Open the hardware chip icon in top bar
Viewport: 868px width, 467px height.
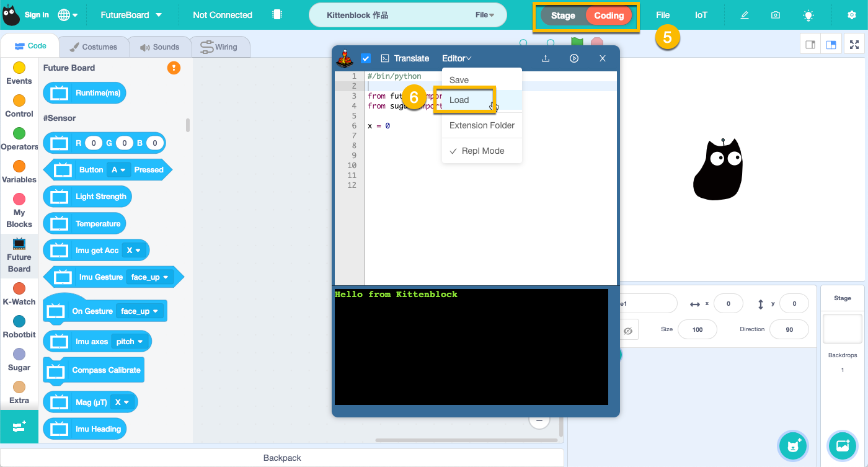click(x=277, y=15)
